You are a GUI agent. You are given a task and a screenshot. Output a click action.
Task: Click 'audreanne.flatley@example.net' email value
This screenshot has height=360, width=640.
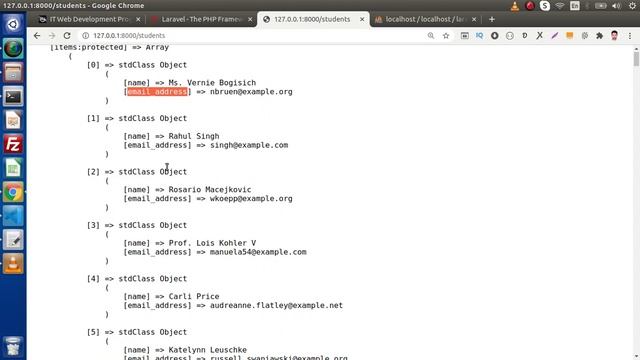(276, 306)
